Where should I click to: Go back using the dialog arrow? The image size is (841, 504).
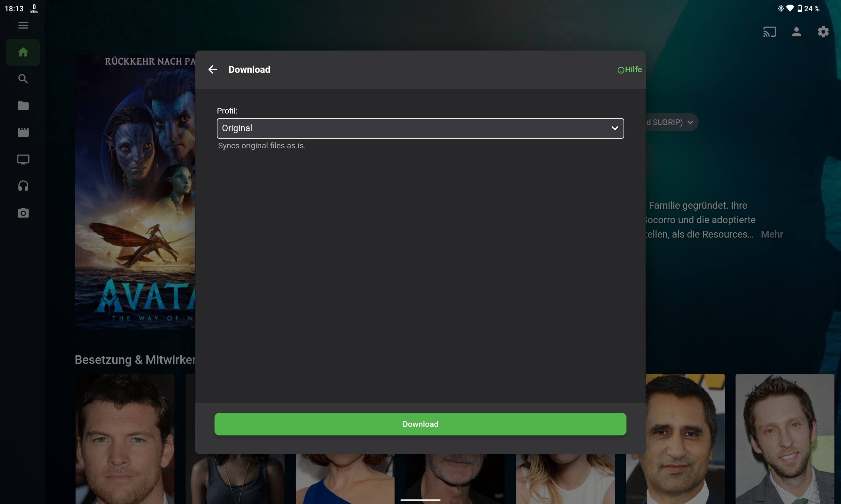point(213,70)
